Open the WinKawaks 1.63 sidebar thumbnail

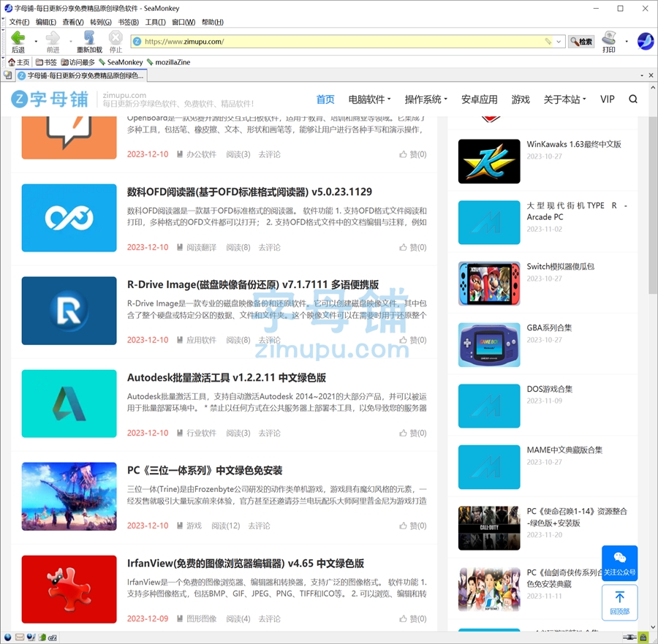(489, 161)
